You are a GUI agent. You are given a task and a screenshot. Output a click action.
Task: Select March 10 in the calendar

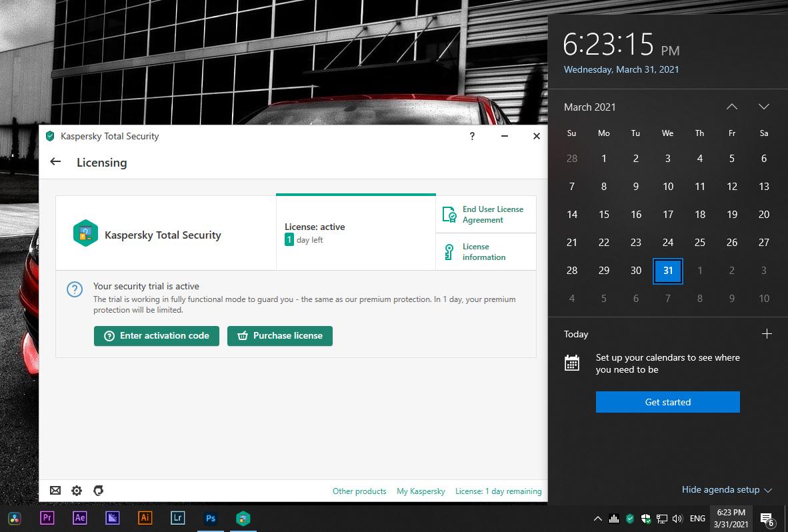667,187
